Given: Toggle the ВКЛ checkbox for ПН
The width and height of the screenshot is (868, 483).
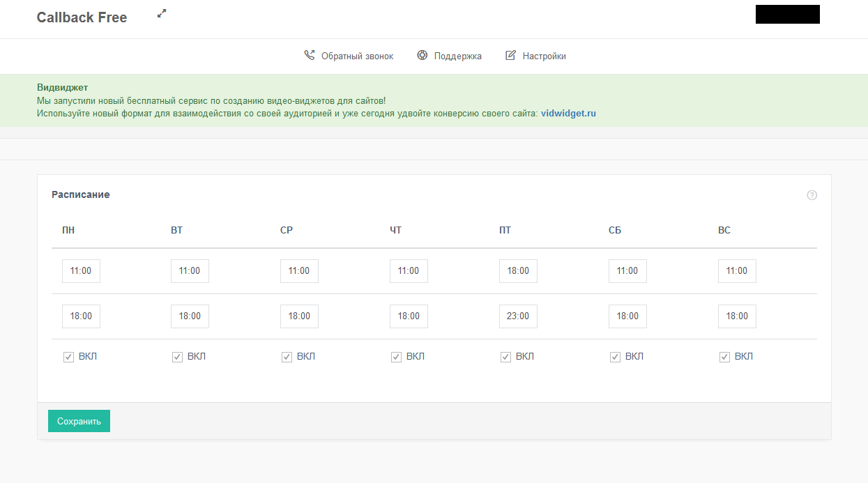Looking at the screenshot, I should click(68, 357).
